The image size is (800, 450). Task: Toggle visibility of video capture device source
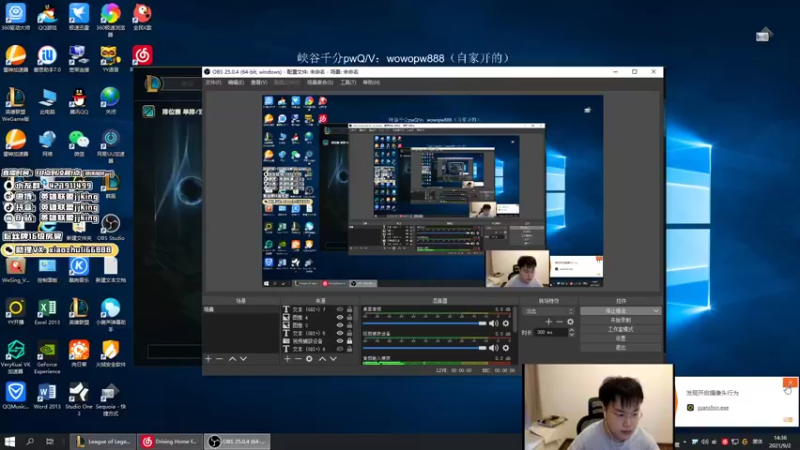[x=340, y=341]
